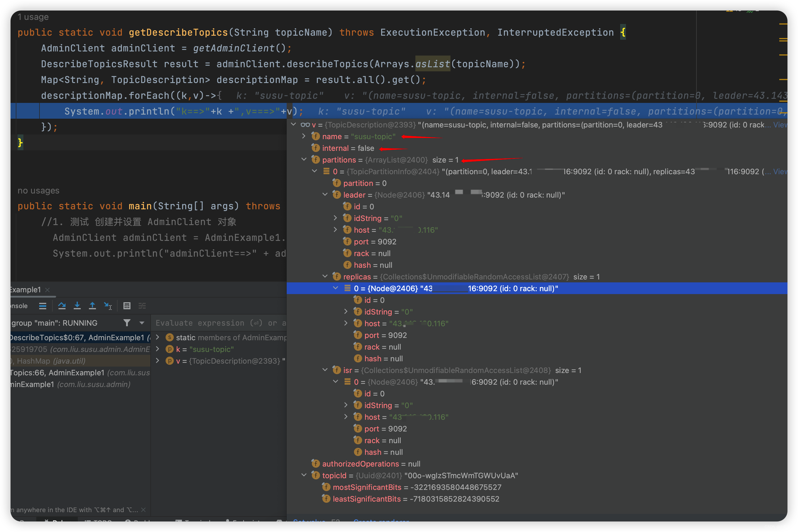798x532 pixels.
Task: Click the highlighted asList call in the editor
Action: tap(433, 64)
